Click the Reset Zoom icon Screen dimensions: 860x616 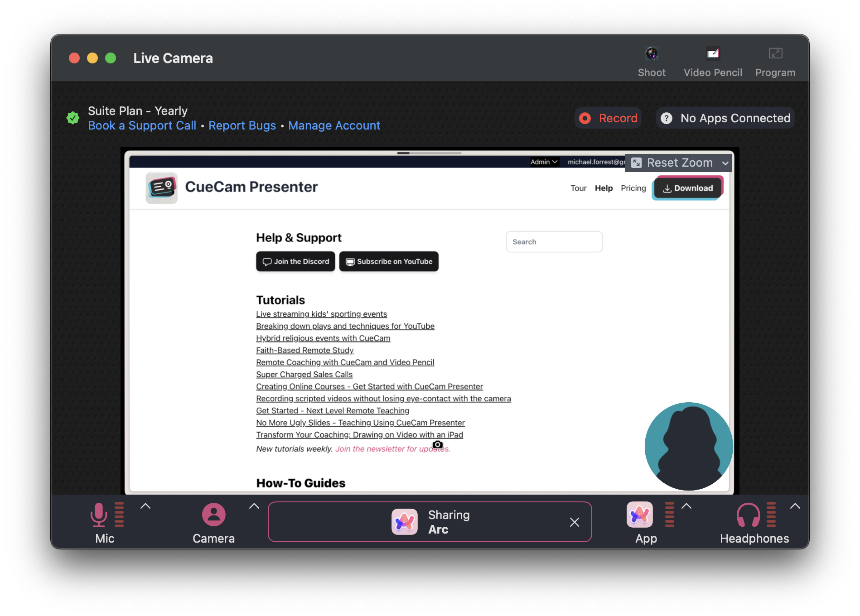[x=636, y=163]
